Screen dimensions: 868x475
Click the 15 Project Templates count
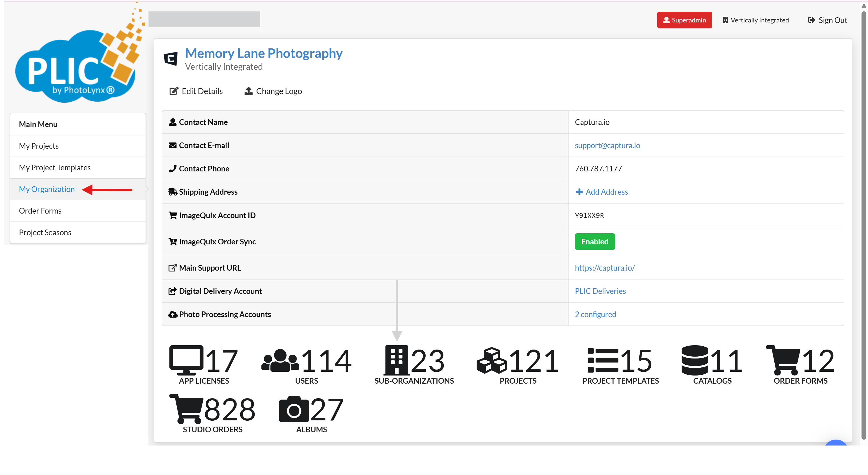636,361
